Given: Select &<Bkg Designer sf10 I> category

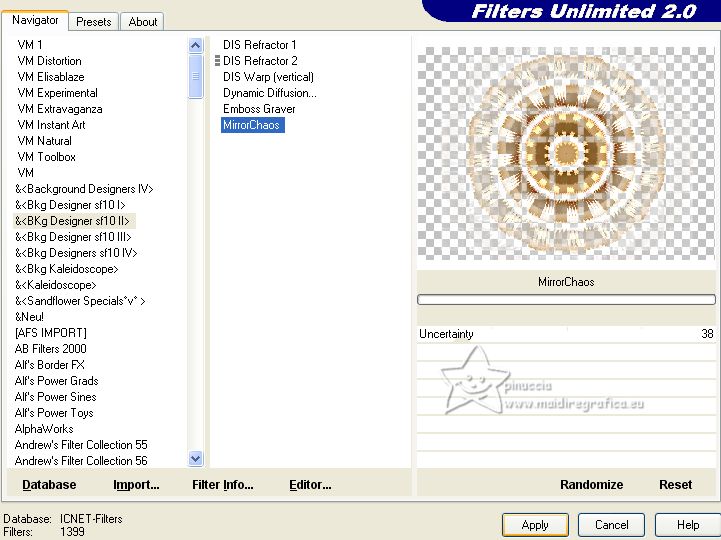Looking at the screenshot, I should pyautogui.click(x=70, y=205).
